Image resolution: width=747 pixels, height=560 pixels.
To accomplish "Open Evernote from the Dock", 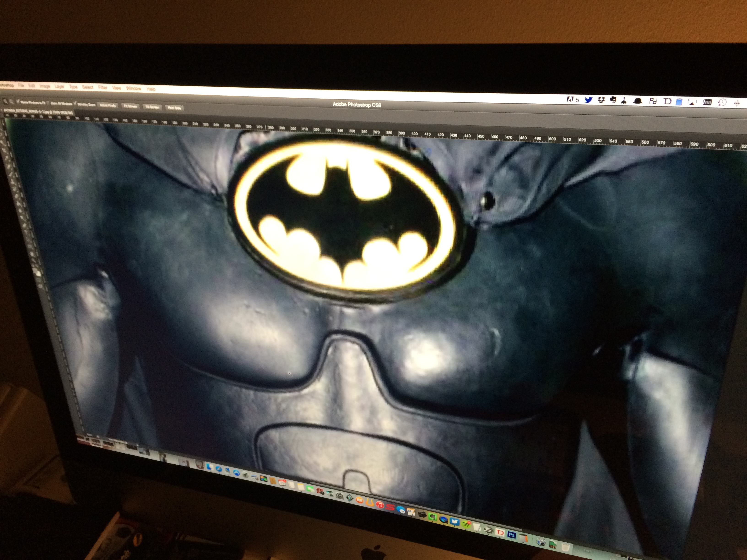I will pyautogui.click(x=433, y=517).
